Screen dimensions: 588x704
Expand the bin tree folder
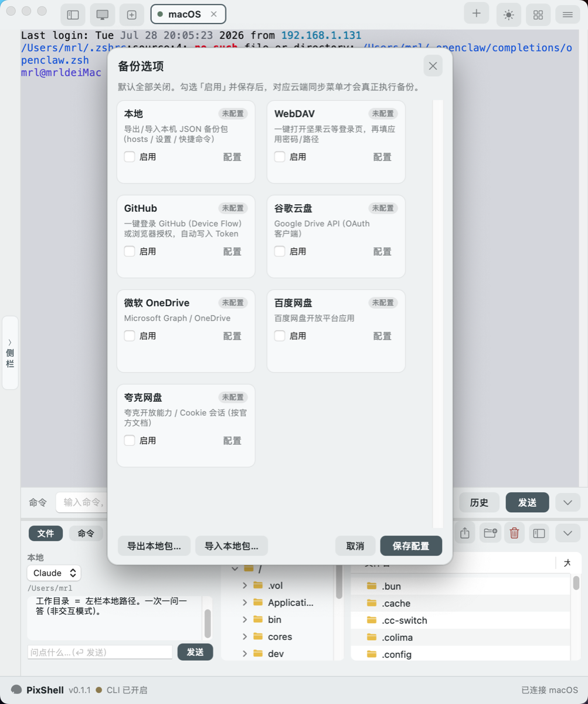click(244, 620)
